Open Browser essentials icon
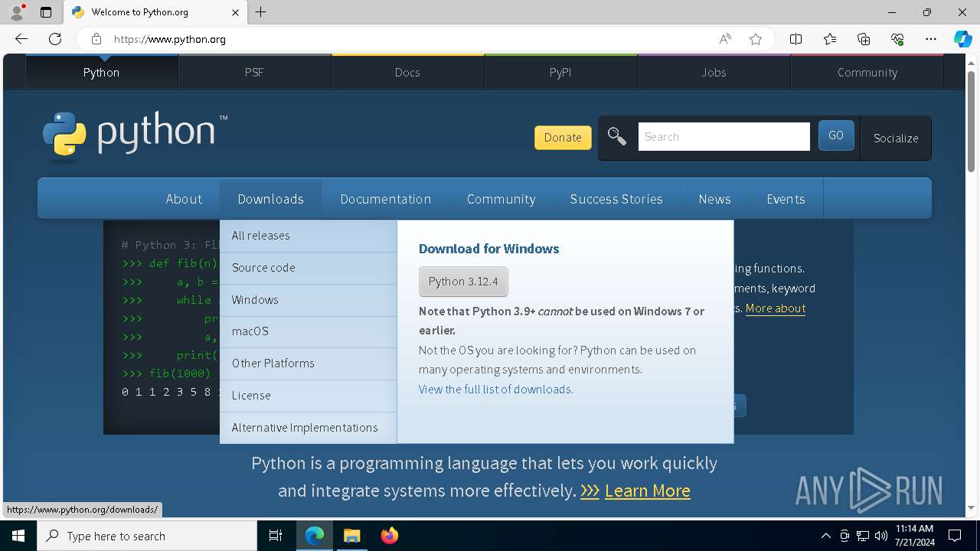This screenshot has height=551, width=980. pos(897,39)
